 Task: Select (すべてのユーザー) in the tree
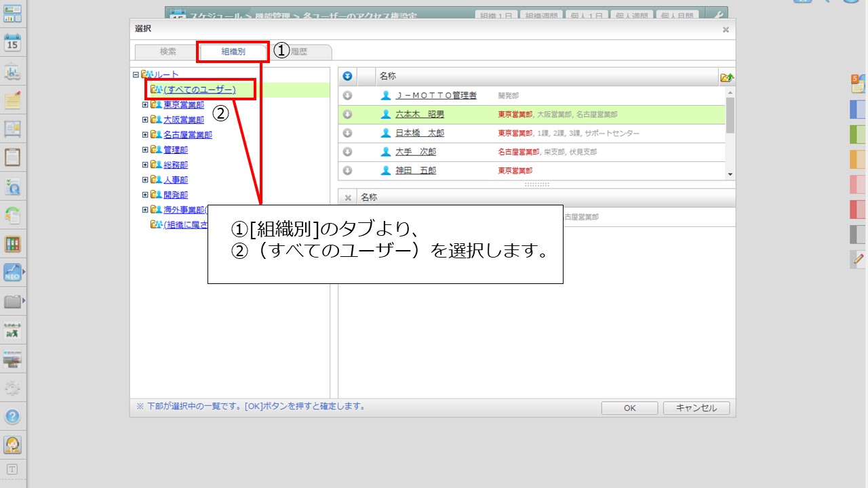pyautogui.click(x=199, y=89)
